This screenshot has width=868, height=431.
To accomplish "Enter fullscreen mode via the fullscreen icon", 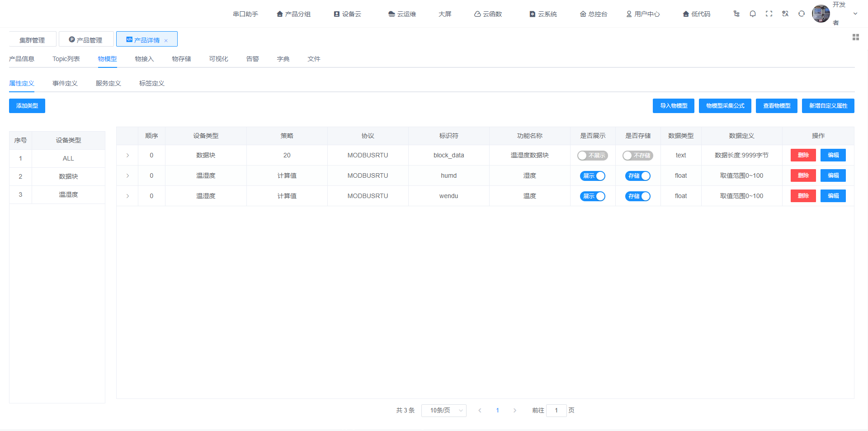I will 769,14.
